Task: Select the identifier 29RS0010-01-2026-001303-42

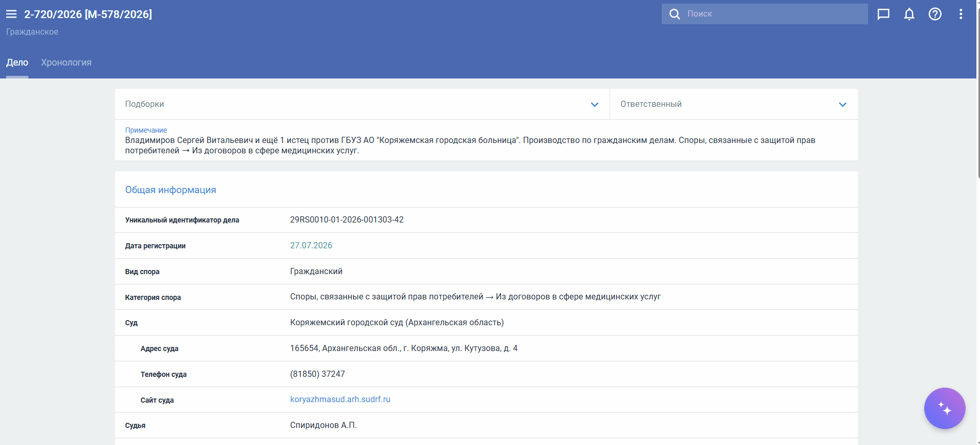Action: 347,220
